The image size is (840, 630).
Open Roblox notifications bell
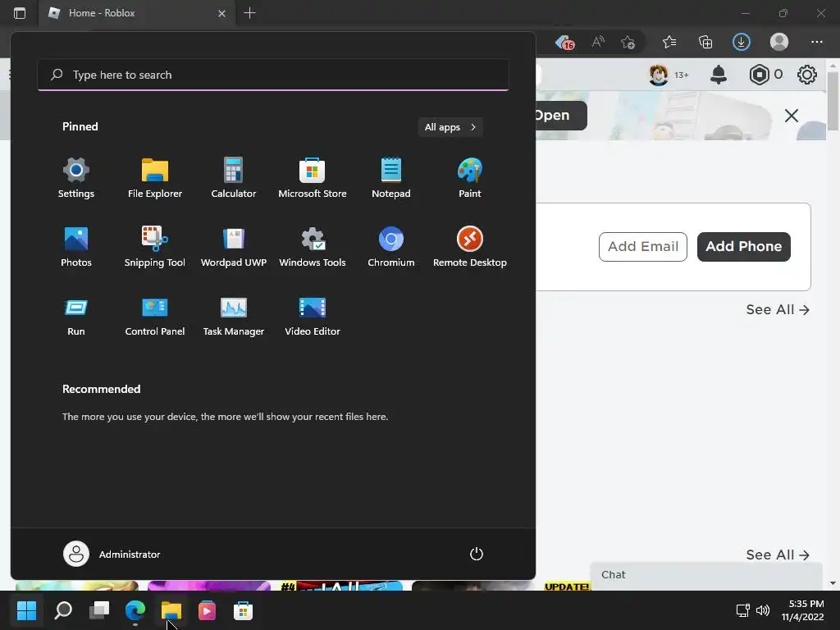719,75
